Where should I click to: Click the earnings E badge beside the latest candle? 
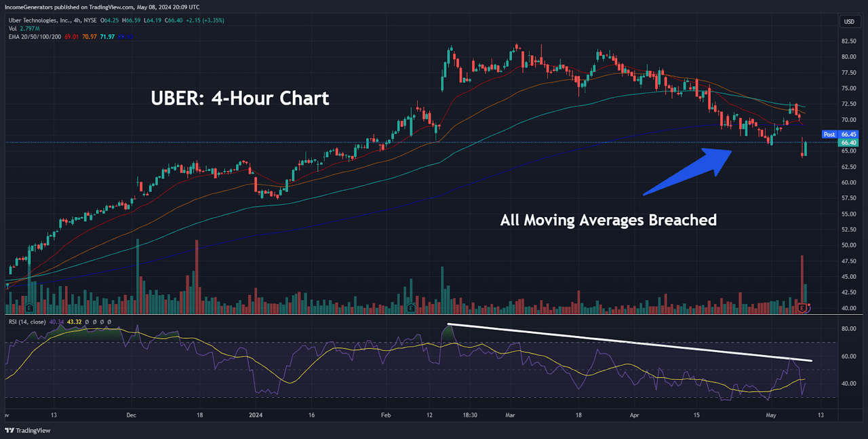tap(802, 307)
